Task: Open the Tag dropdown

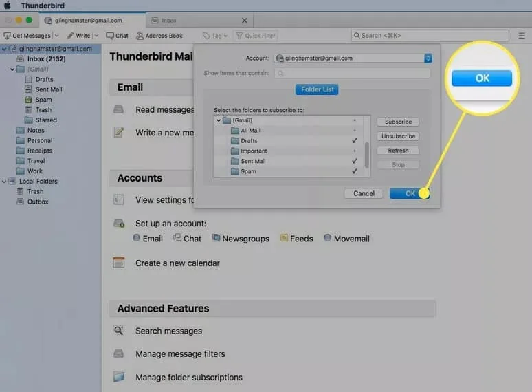Action: click(214, 36)
